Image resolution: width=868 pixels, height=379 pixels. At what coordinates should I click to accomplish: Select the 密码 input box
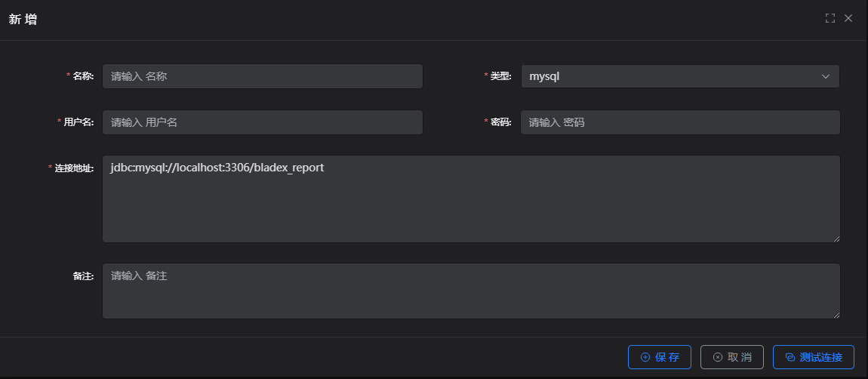pos(679,122)
